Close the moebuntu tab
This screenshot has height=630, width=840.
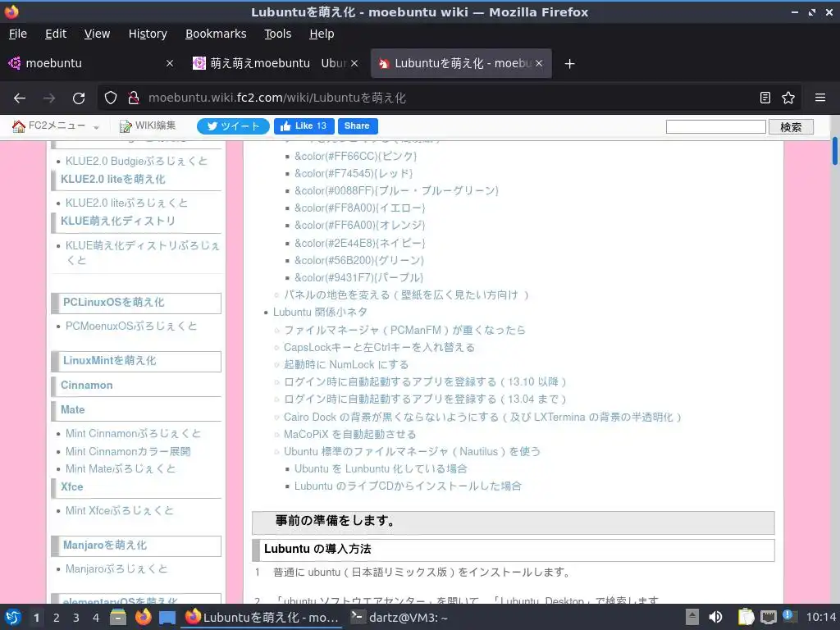click(x=170, y=63)
